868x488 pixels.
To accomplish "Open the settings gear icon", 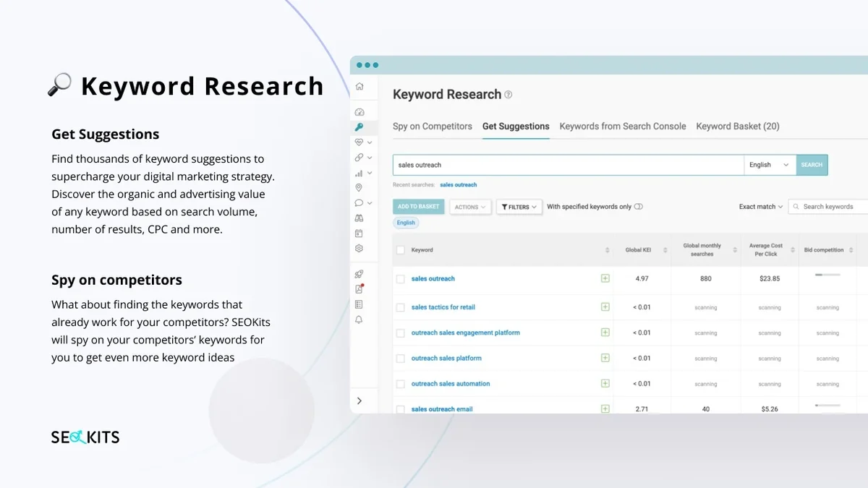I will click(359, 249).
